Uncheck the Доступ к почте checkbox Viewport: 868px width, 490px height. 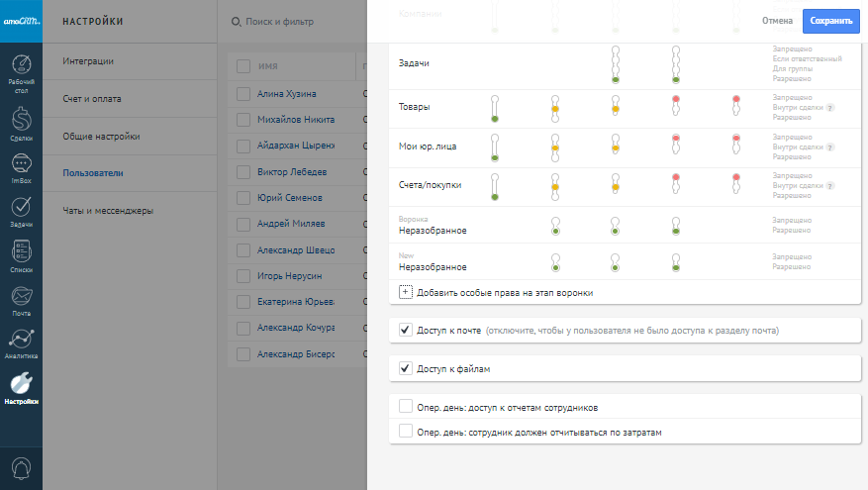[x=405, y=330]
